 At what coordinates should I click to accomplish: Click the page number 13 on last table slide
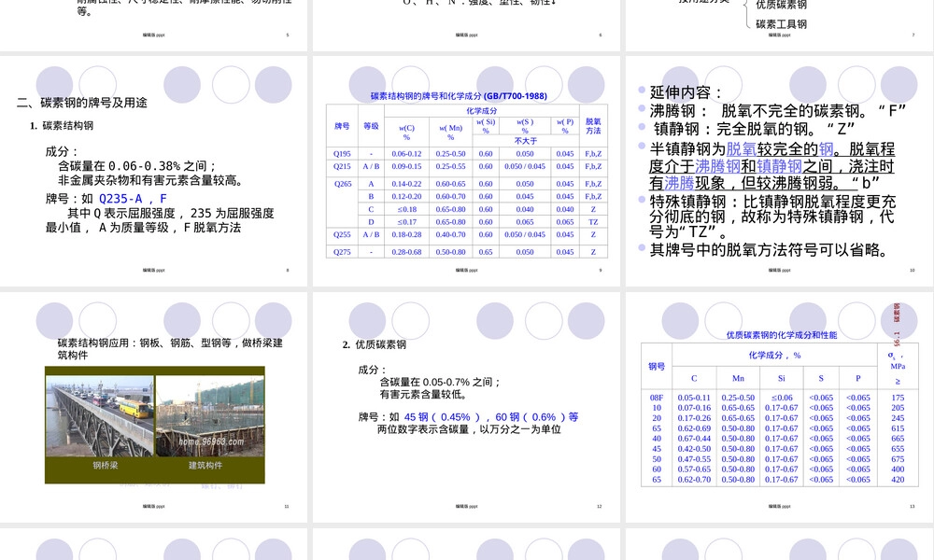[912, 507]
